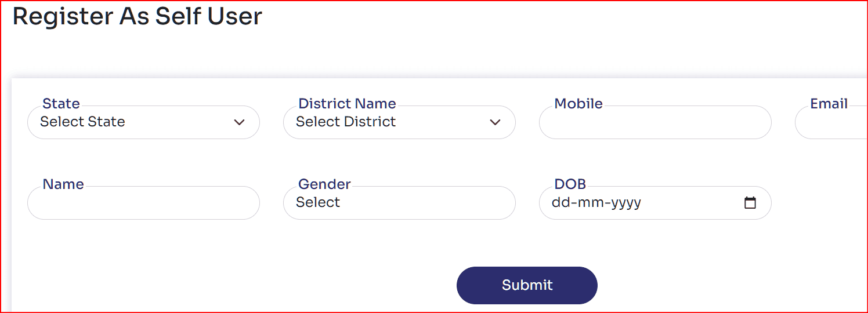This screenshot has width=868, height=313.
Task: Click the Submit button
Action: 527,285
